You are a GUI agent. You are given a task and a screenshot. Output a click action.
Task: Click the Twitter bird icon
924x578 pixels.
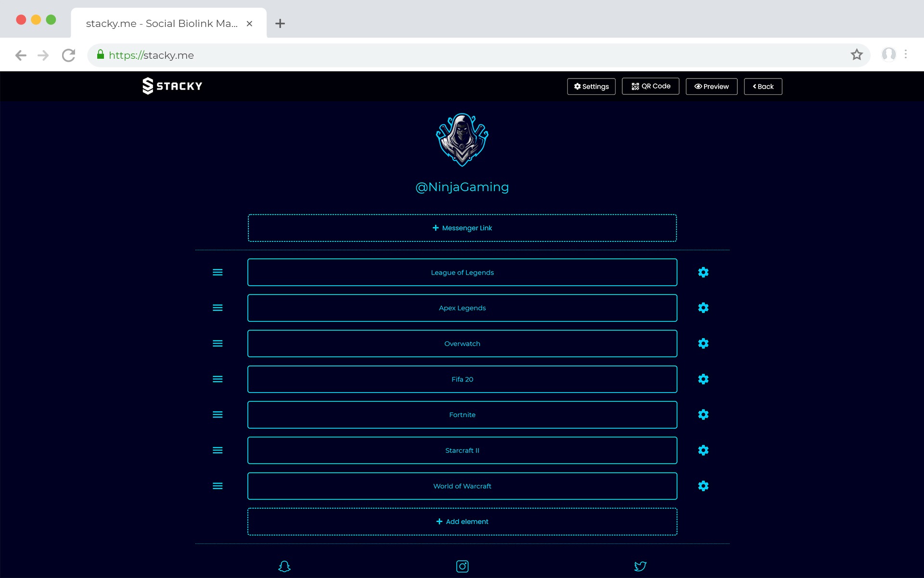640,566
